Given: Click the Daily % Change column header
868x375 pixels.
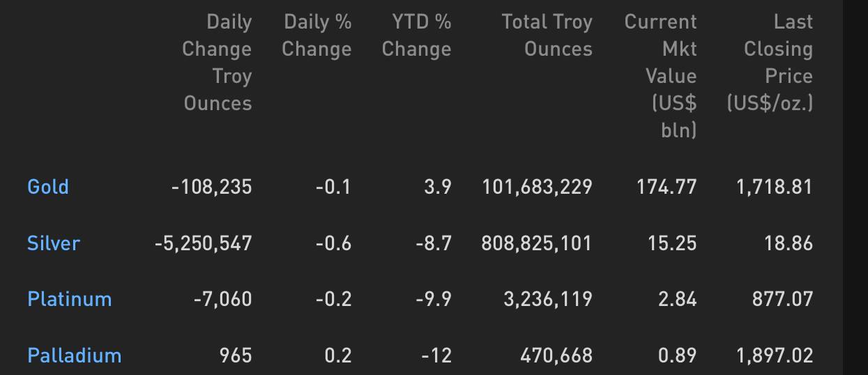Looking at the screenshot, I should click(x=317, y=36).
